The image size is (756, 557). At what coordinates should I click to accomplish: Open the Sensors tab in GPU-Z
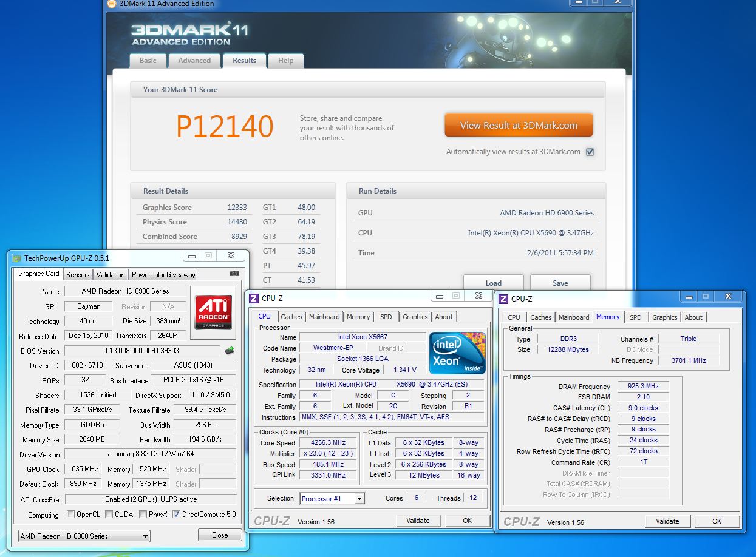(x=78, y=275)
